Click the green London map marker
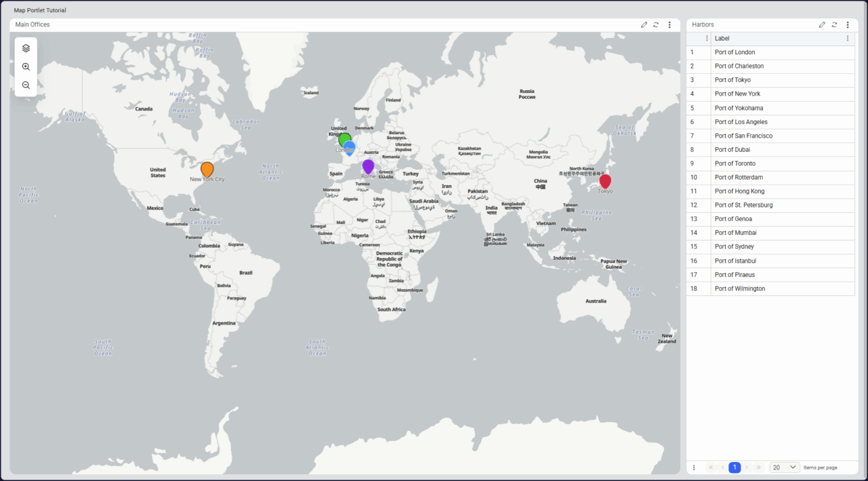The image size is (868, 481). pos(343,139)
